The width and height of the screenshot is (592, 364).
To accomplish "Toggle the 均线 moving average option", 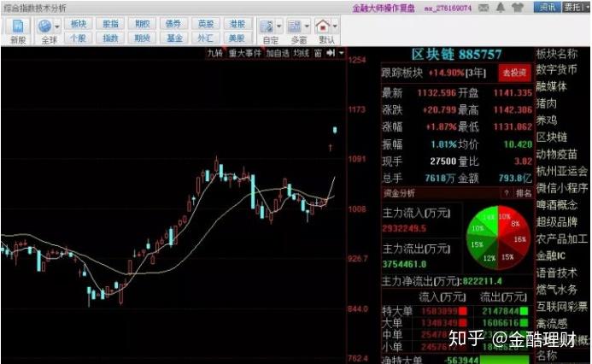I will [x=302, y=53].
